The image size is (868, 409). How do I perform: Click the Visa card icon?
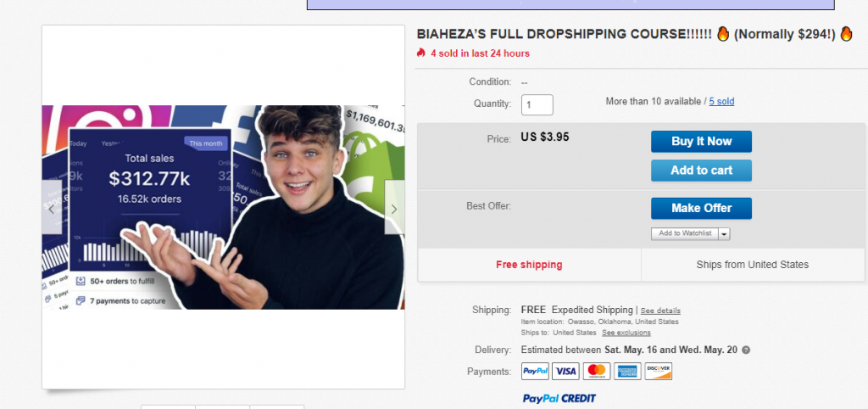(x=565, y=372)
